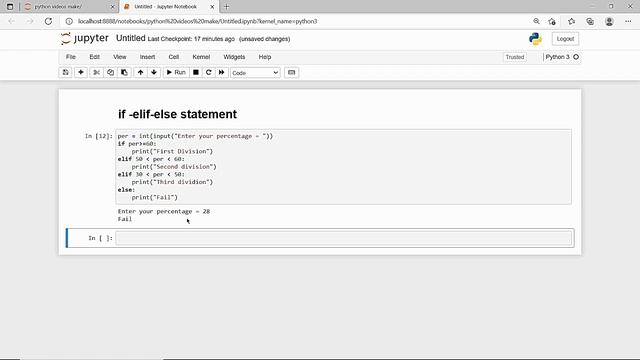Open the command palette keyboard icon

pyautogui.click(x=291, y=72)
